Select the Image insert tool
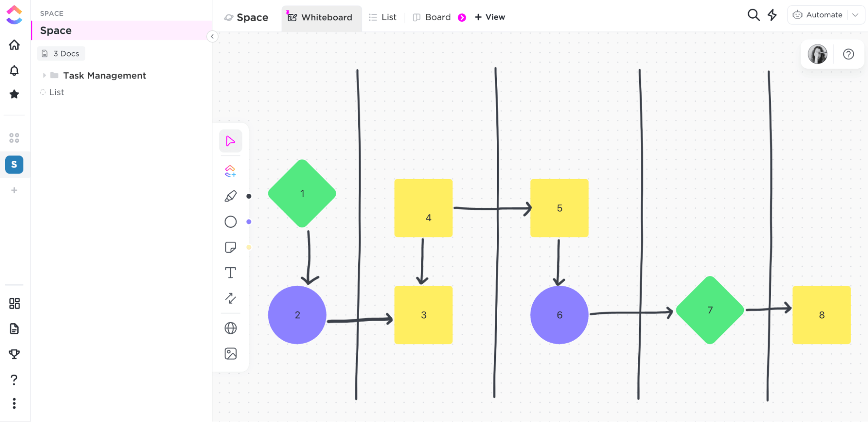The height and width of the screenshot is (422, 868). (231, 354)
